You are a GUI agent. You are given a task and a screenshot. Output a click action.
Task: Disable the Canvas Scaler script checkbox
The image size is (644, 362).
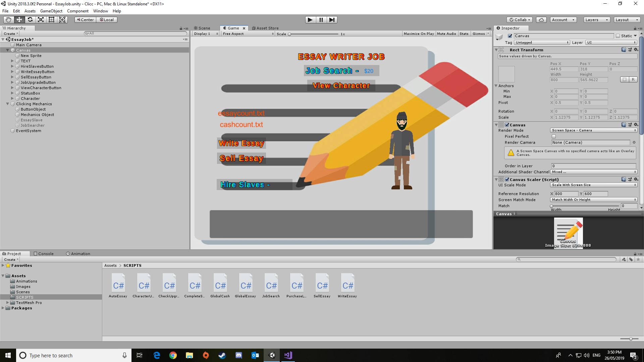(x=507, y=179)
